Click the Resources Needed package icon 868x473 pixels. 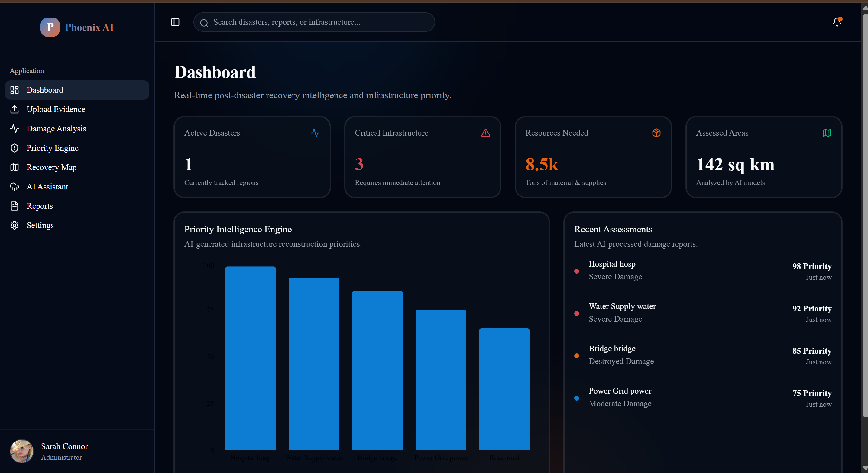click(x=656, y=133)
